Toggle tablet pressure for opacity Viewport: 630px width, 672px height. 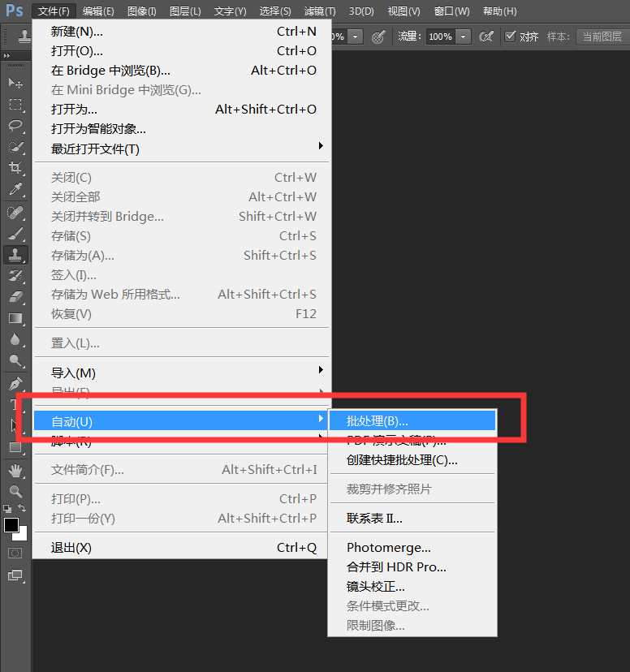pos(378,37)
